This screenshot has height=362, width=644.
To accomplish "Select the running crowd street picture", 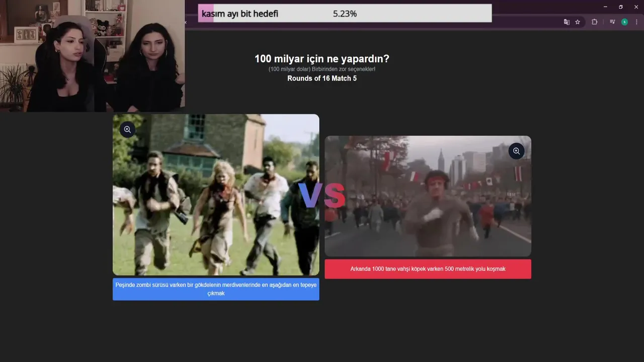I will coord(428,196).
